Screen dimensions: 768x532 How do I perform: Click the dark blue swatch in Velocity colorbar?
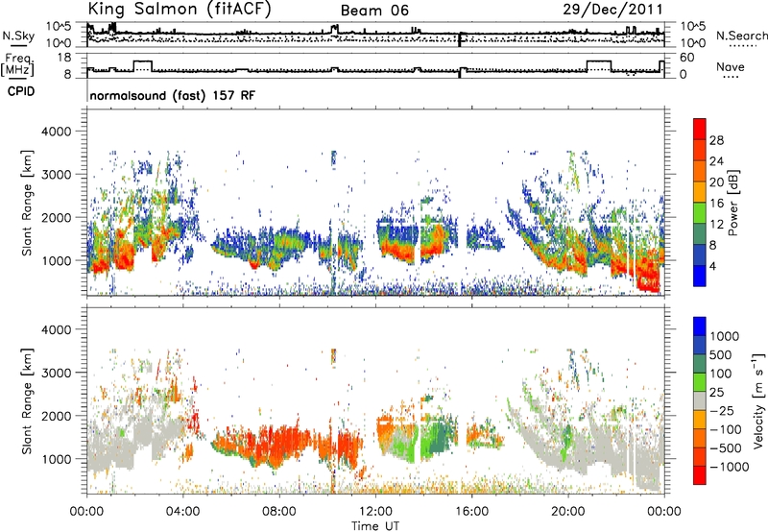click(700, 345)
